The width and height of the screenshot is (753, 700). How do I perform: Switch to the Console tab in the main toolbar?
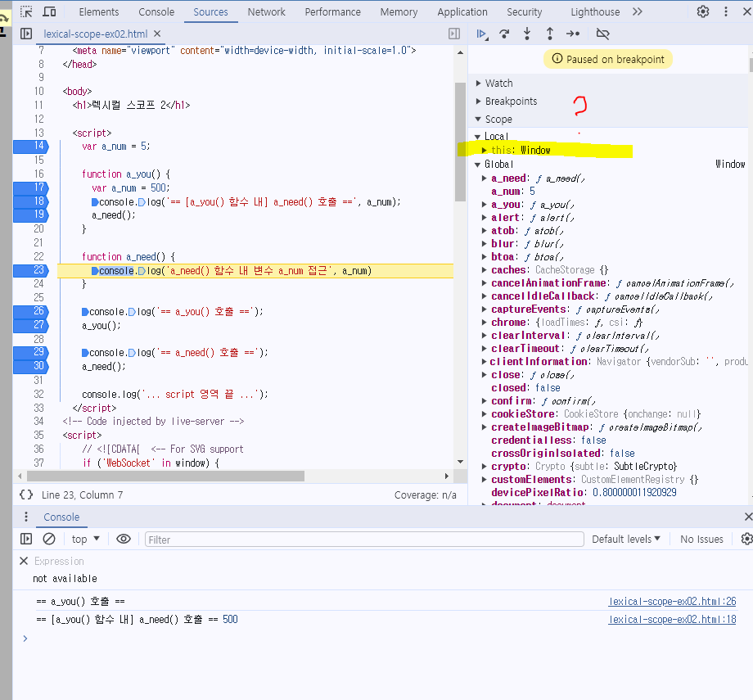point(156,12)
